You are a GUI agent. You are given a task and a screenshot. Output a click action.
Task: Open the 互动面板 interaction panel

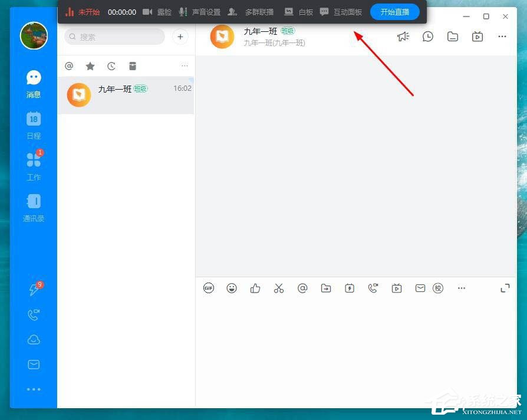340,11
